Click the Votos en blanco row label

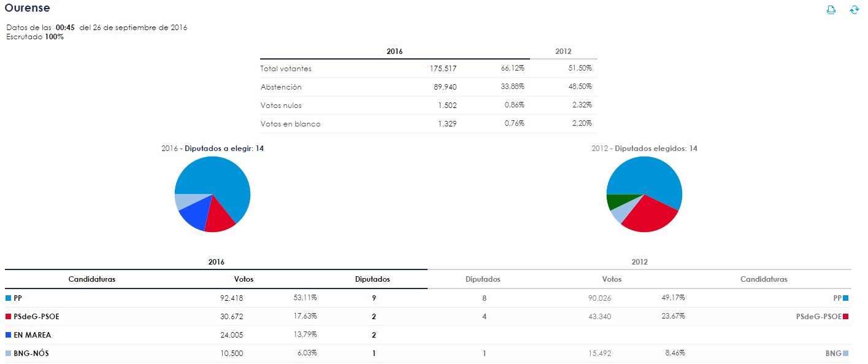click(x=290, y=124)
